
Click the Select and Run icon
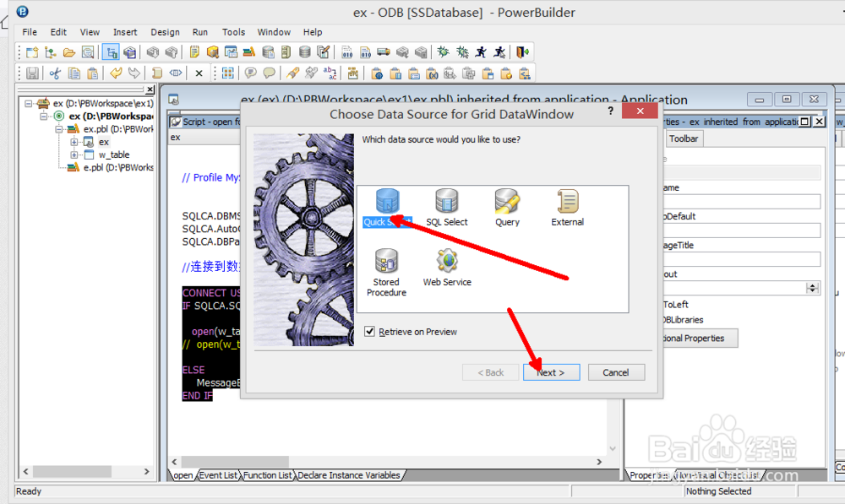(499, 52)
